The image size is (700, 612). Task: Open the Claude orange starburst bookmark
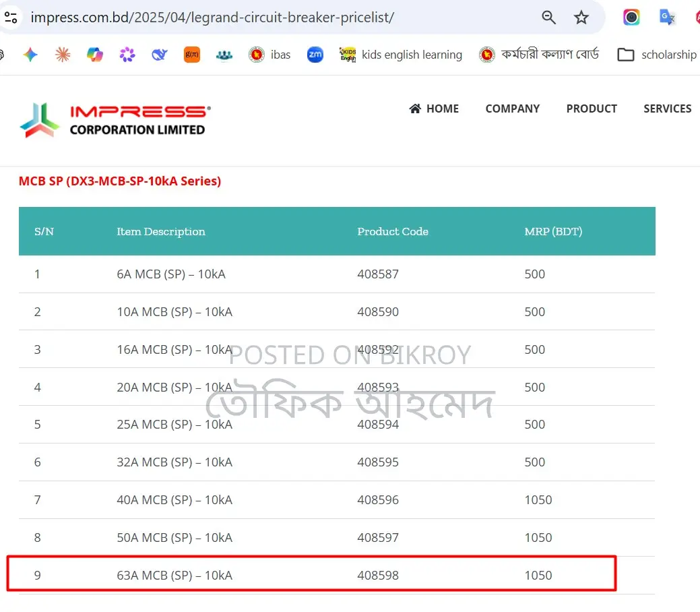coord(63,55)
